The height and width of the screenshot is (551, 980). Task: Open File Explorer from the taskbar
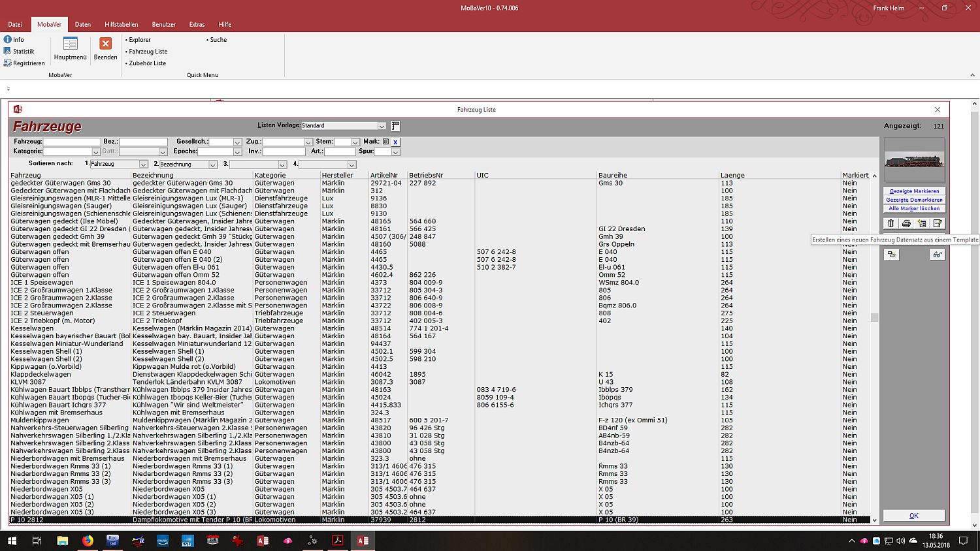point(63,541)
